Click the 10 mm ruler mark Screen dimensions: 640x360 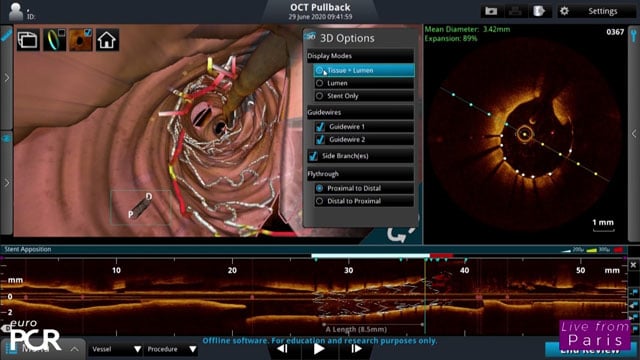click(116, 270)
